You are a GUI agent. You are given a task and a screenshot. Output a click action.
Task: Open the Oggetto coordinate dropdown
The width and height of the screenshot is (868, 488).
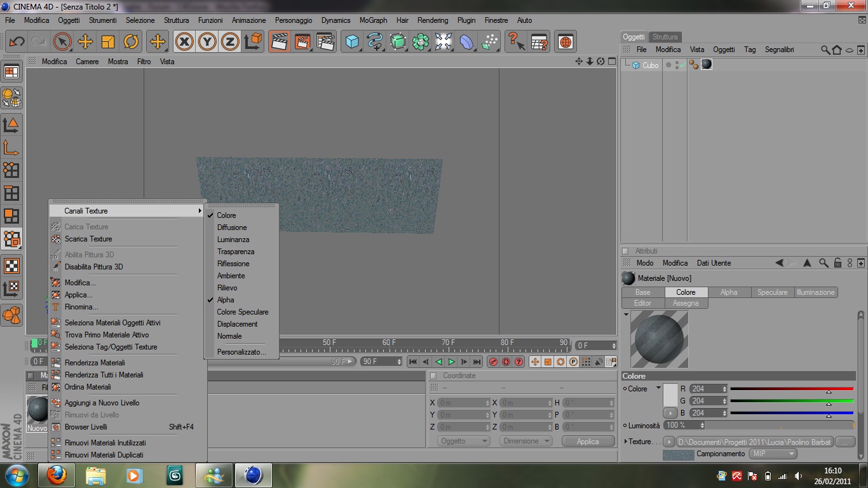463,441
